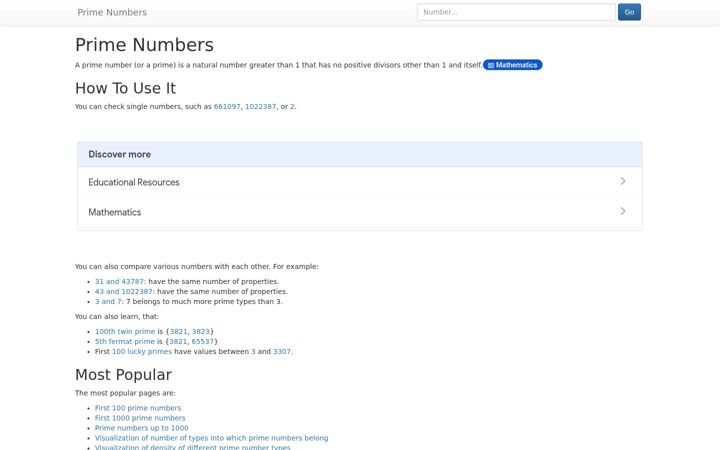Compare 31 and 43787 link
The image size is (720, 450).
tap(119, 281)
